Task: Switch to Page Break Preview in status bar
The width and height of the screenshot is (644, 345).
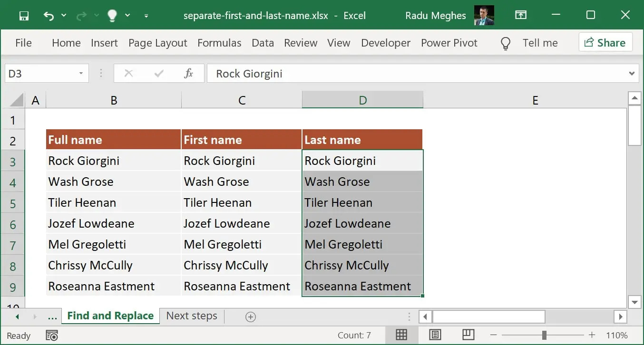Action: point(468,335)
